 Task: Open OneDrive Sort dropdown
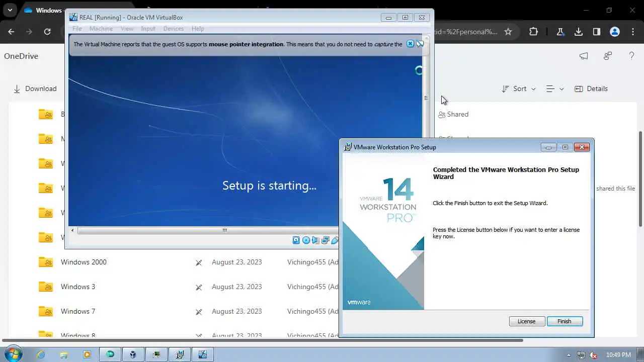pyautogui.click(x=519, y=88)
